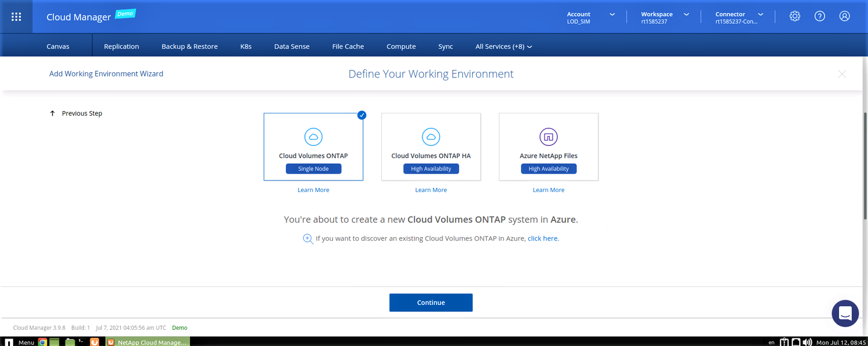Click the 'en' keyboard layout indicator
The height and width of the screenshot is (346, 868).
771,343
